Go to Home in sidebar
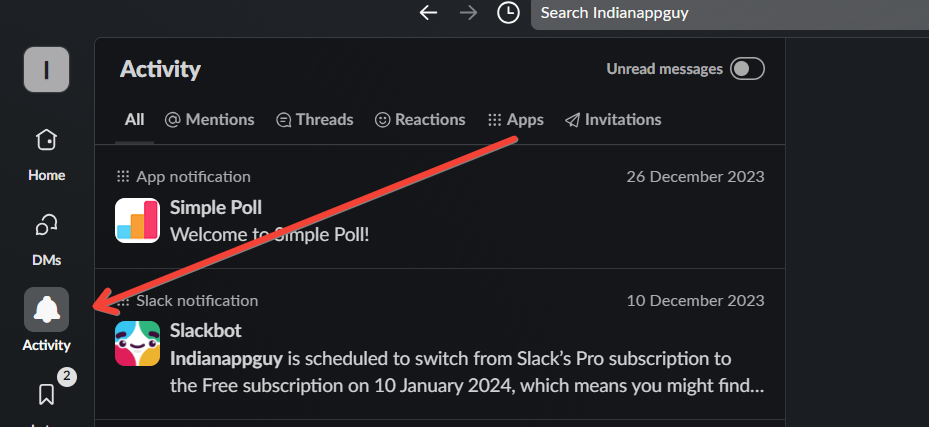This screenshot has height=427, width=929. pyautogui.click(x=46, y=140)
